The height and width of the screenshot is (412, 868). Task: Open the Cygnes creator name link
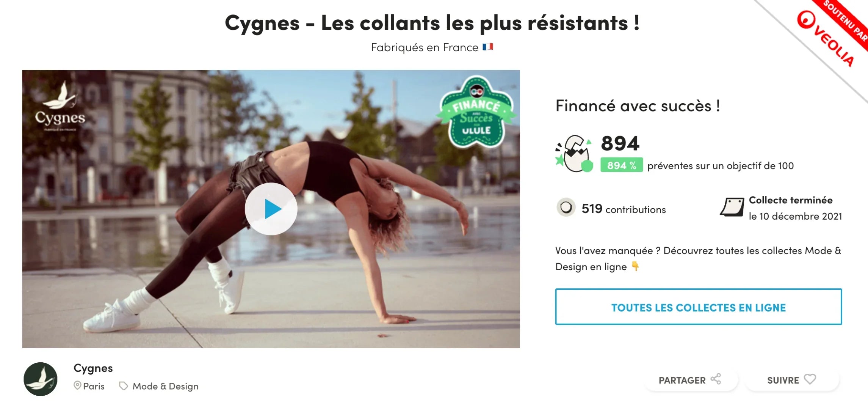[93, 368]
